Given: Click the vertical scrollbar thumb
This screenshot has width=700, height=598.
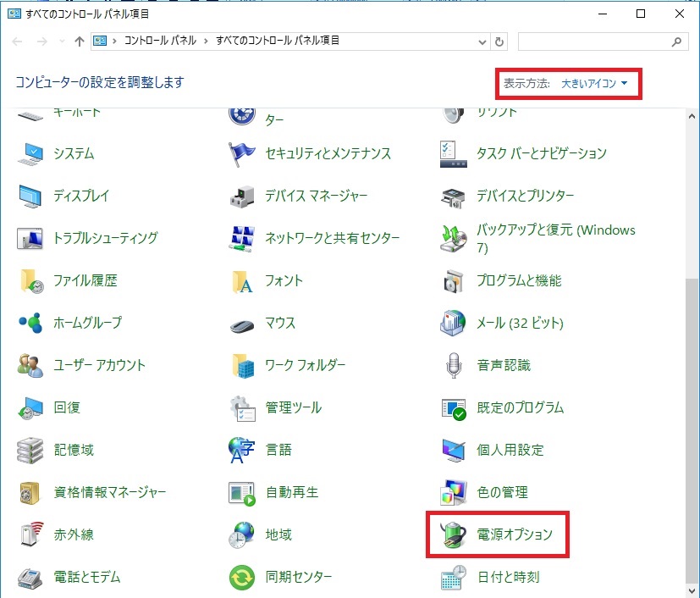Looking at the screenshot, I should tap(692, 431).
